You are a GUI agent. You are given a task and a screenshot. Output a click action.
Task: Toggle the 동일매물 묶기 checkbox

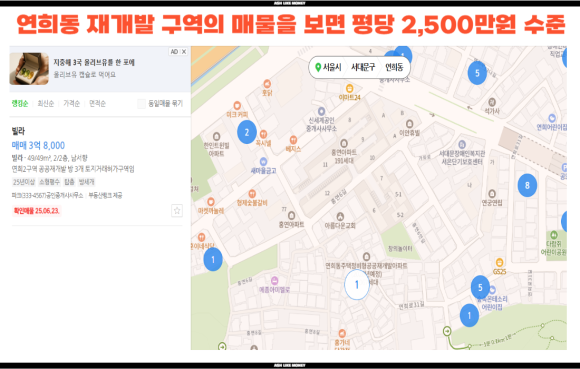[x=141, y=104]
